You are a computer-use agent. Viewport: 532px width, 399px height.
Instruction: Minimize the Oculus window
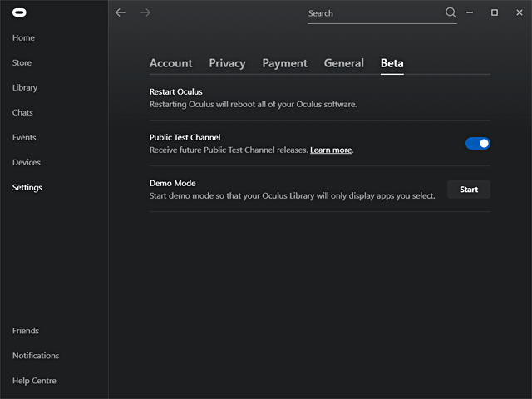point(470,13)
